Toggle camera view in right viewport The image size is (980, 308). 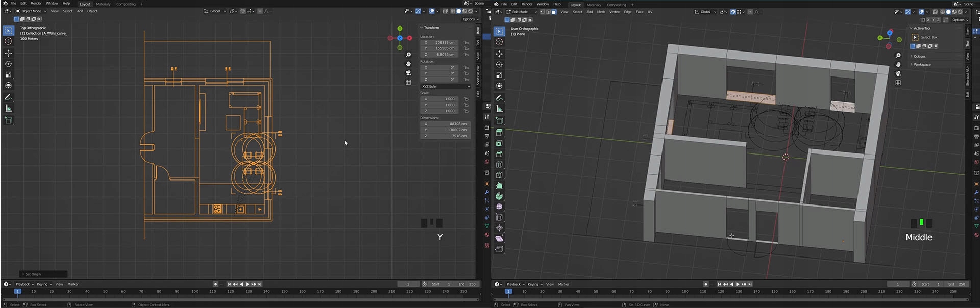click(x=898, y=73)
